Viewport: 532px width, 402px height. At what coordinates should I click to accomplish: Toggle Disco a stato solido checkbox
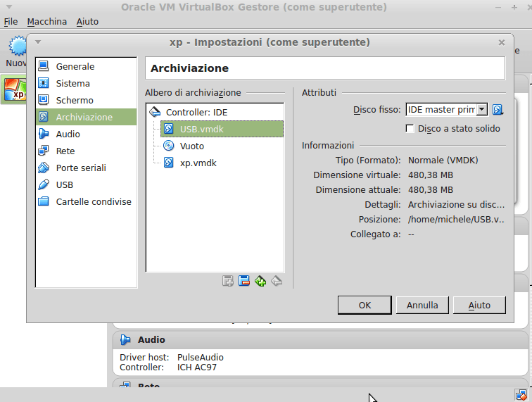tap(410, 129)
